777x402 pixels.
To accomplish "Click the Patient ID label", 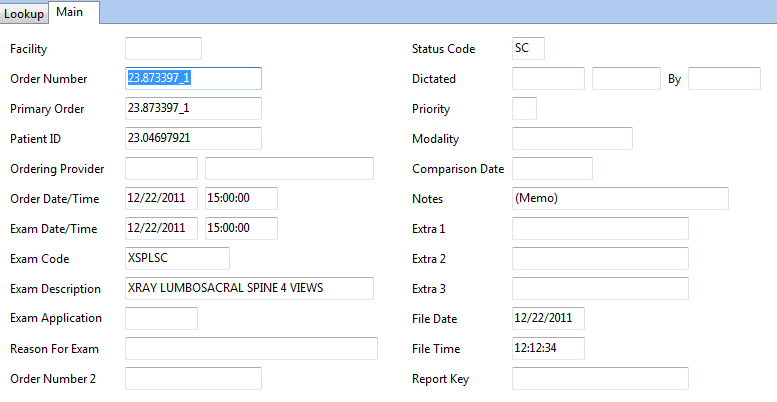I will [35, 139].
